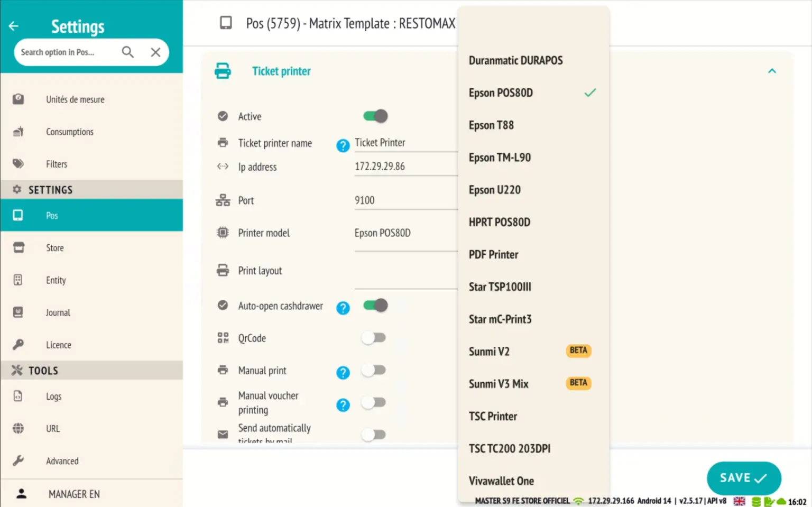Screen dimensions: 812x507
Task: Click the MANAGER EN user icon
Action: click(x=21, y=494)
